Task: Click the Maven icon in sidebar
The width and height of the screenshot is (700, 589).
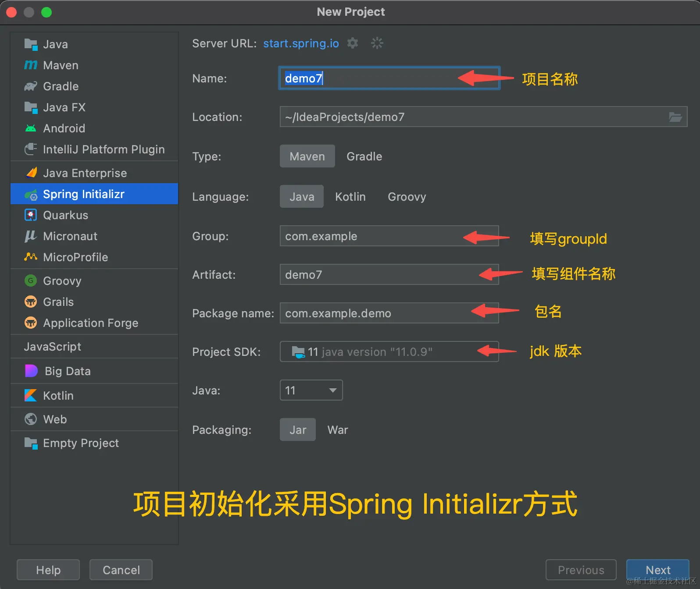Action: click(31, 65)
